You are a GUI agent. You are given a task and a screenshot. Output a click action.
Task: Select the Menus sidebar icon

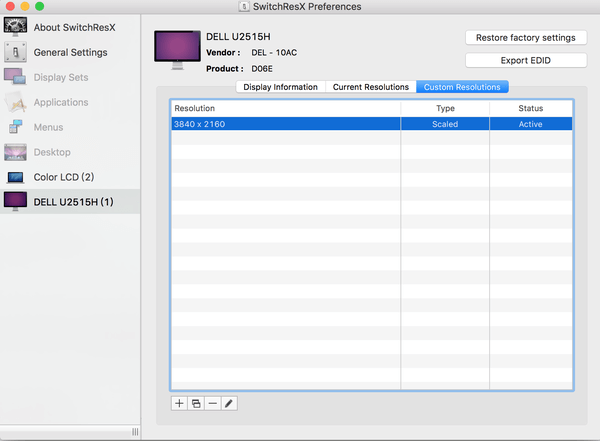[15, 127]
